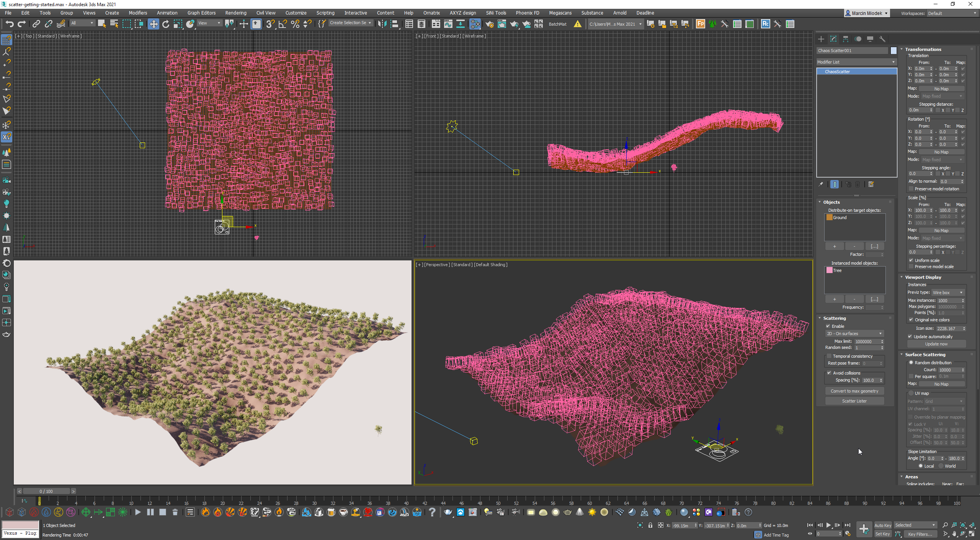Toggle the Uniform scale checkbox
Image resolution: width=980 pixels, height=540 pixels.
(911, 260)
